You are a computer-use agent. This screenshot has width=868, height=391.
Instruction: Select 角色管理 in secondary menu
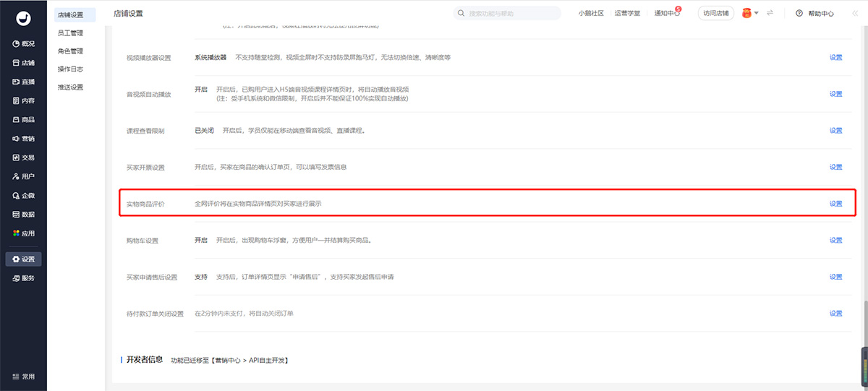(x=71, y=51)
